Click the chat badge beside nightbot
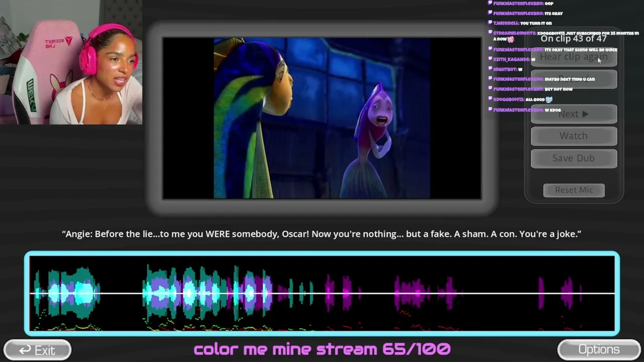This screenshot has height=362, width=644. (x=490, y=69)
